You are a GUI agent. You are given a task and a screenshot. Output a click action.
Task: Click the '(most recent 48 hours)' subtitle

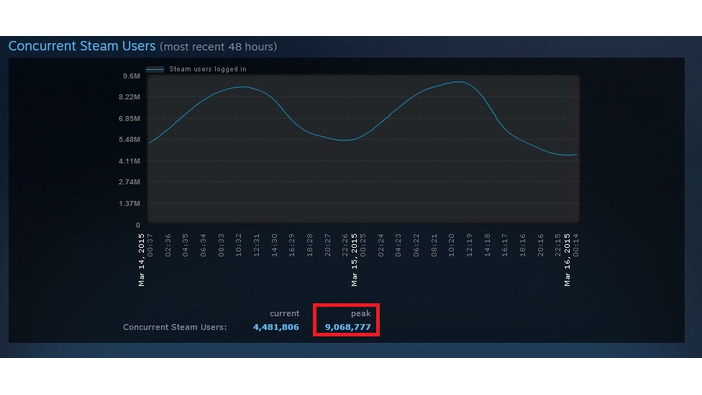218,47
